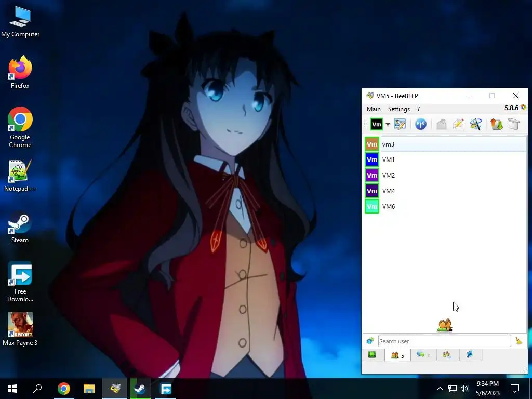Select the Max Payne 3 desktop shortcut
This screenshot has width=532, height=399.
tap(20, 329)
